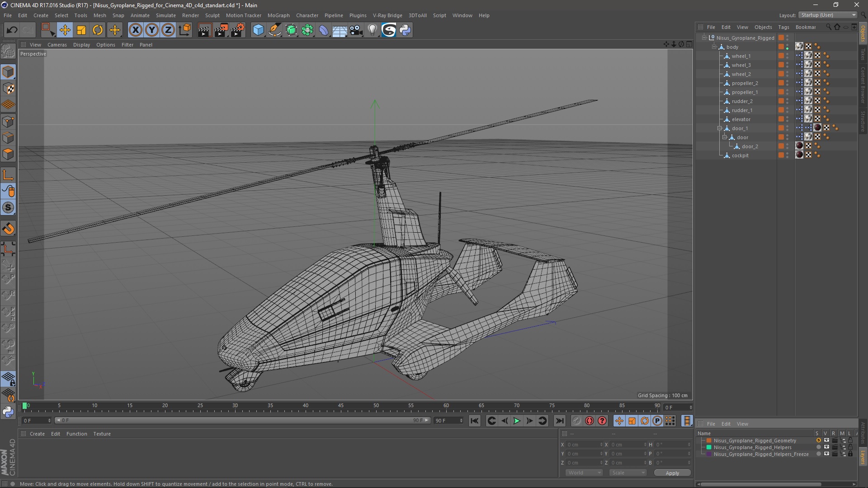This screenshot has height=488, width=868.
Task: Collapse the door tree node
Action: pyautogui.click(x=724, y=137)
